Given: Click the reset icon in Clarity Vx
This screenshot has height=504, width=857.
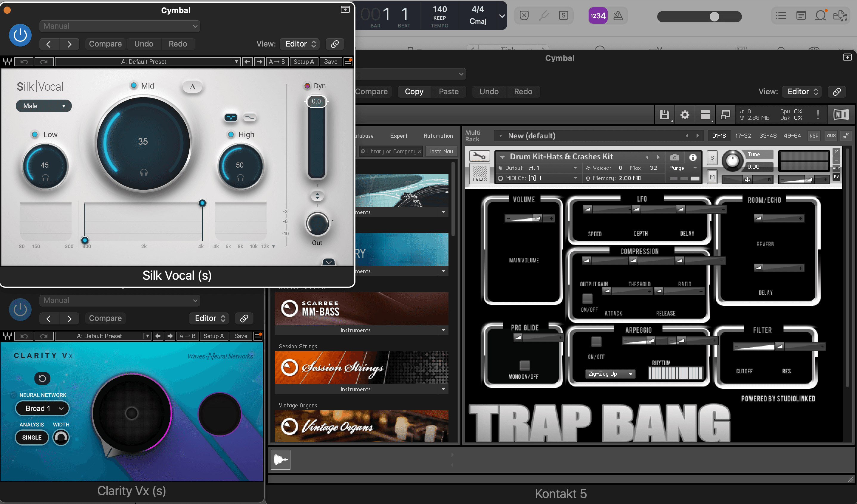Looking at the screenshot, I should click(x=42, y=378).
